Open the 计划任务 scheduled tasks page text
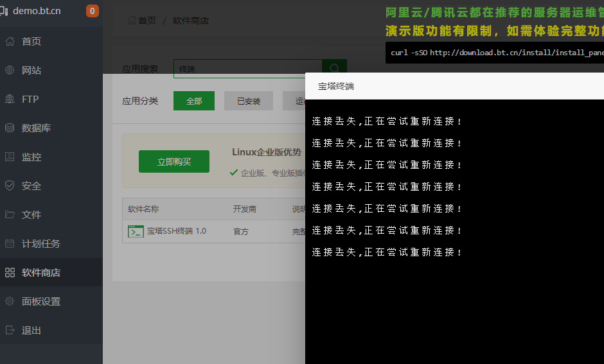This screenshot has width=604, height=364. [41, 243]
